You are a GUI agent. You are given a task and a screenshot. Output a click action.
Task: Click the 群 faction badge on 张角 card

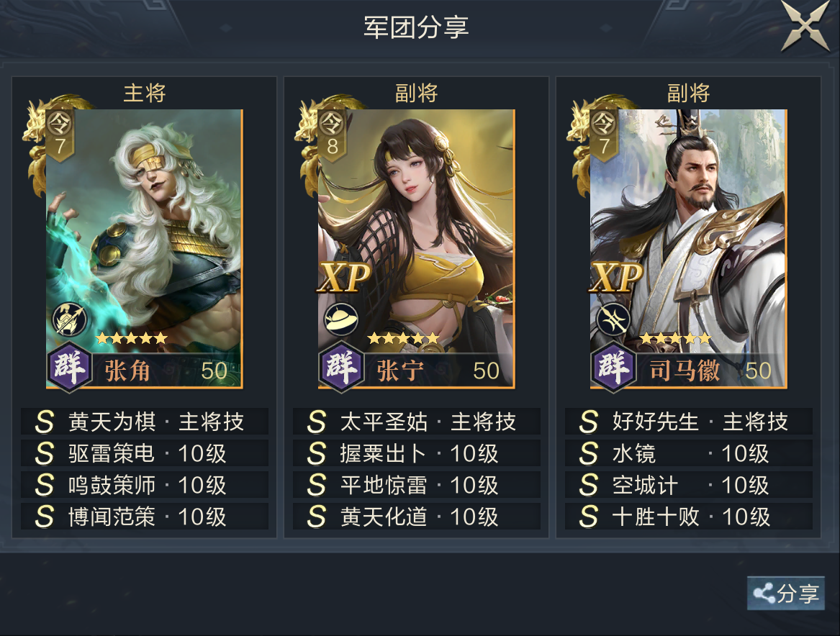coord(70,368)
